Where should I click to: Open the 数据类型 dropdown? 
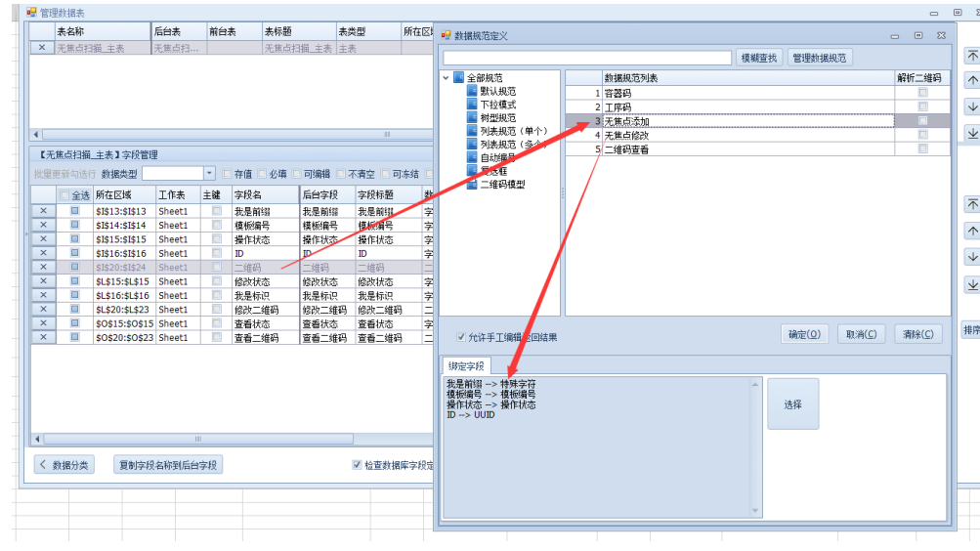(x=209, y=174)
